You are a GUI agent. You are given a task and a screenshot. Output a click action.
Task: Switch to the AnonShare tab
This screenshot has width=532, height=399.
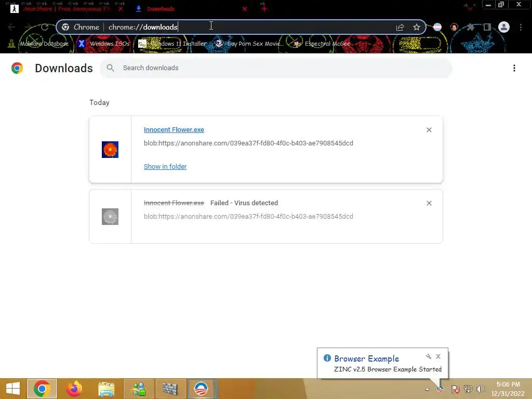(68, 9)
